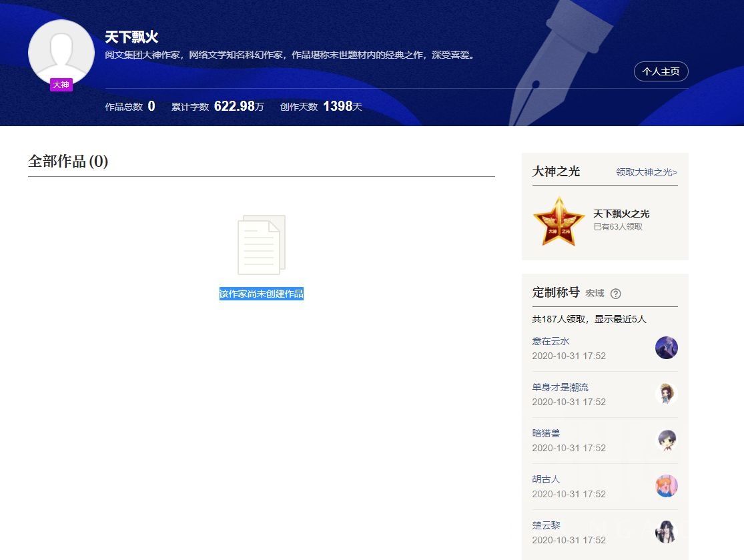The width and height of the screenshot is (744, 560).
Task: Open 单身才是潮流's profile avatar
Action: (x=666, y=393)
